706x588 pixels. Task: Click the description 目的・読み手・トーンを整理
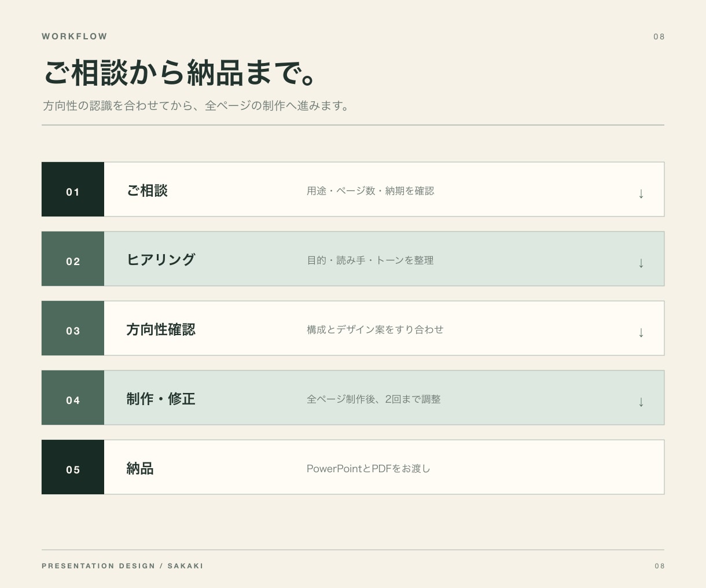click(x=370, y=260)
